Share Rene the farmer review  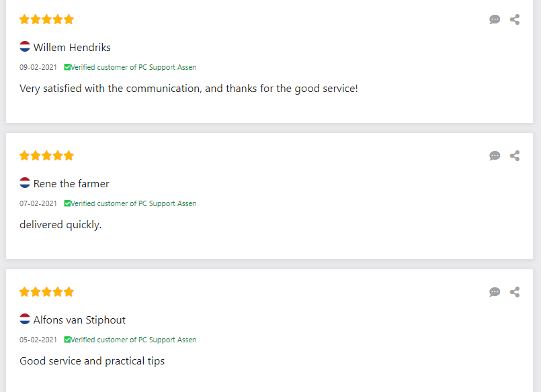(515, 156)
